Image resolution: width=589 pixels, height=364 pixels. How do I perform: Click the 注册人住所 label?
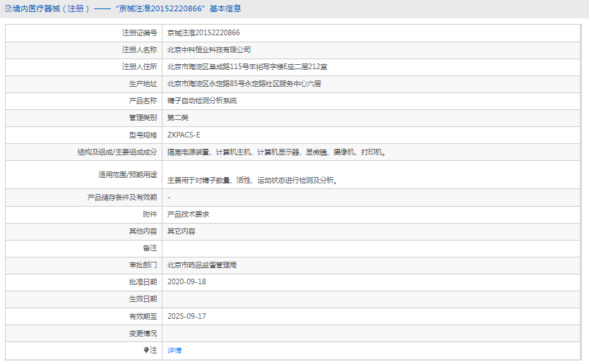tap(139, 67)
